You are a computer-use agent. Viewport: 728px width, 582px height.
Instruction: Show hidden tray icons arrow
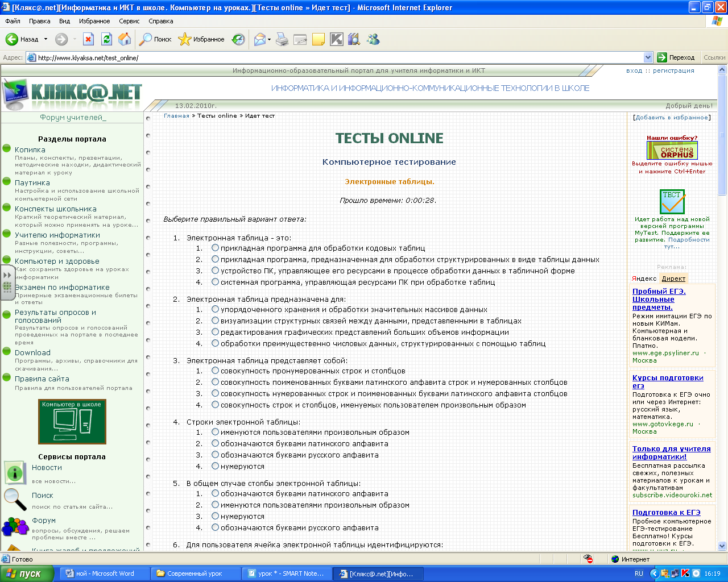click(655, 573)
